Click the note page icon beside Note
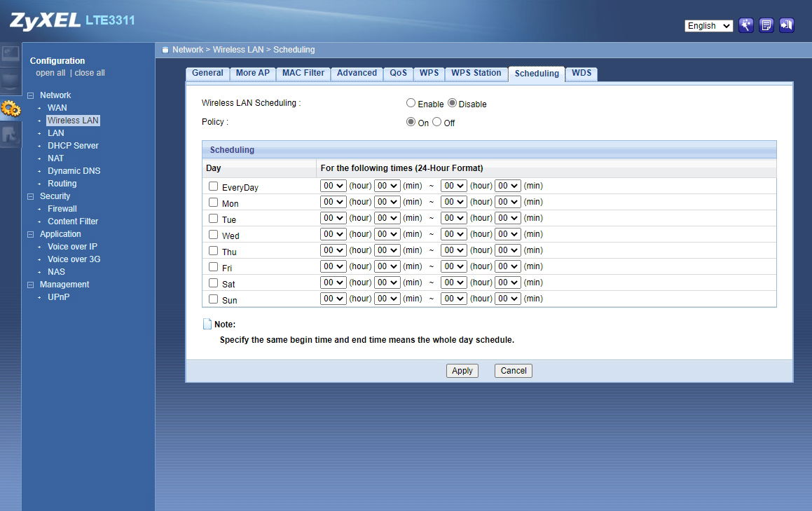Image resolution: width=812 pixels, height=511 pixels. [207, 324]
